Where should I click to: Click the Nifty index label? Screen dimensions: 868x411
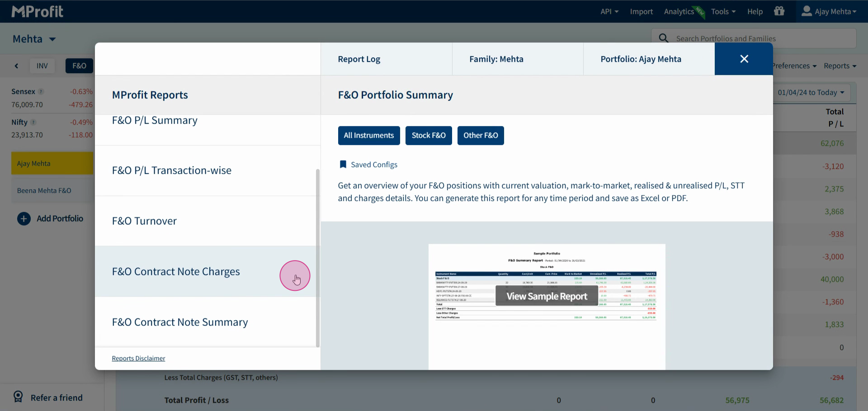[x=19, y=122]
